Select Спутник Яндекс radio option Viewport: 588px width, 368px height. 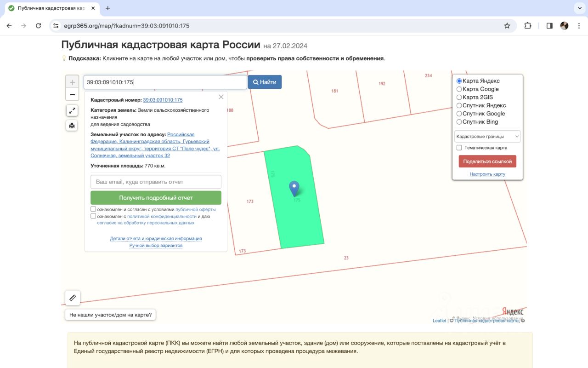[459, 105]
